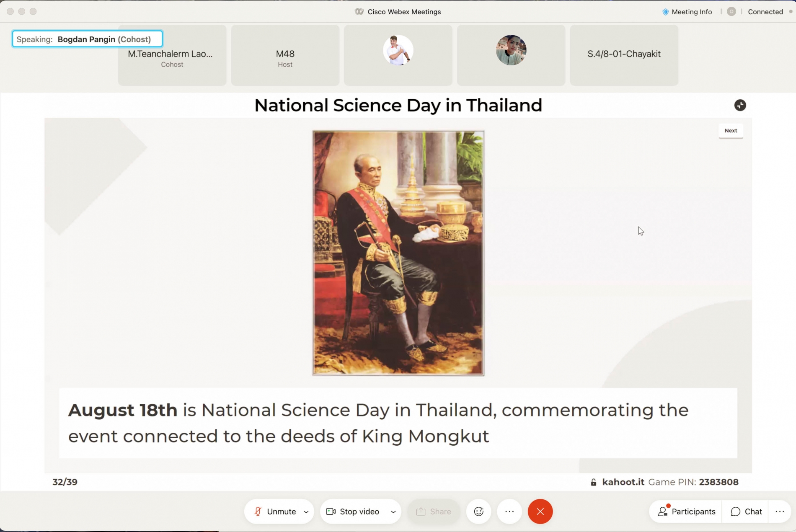
Task: Open more options in center toolbar
Action: click(x=509, y=511)
